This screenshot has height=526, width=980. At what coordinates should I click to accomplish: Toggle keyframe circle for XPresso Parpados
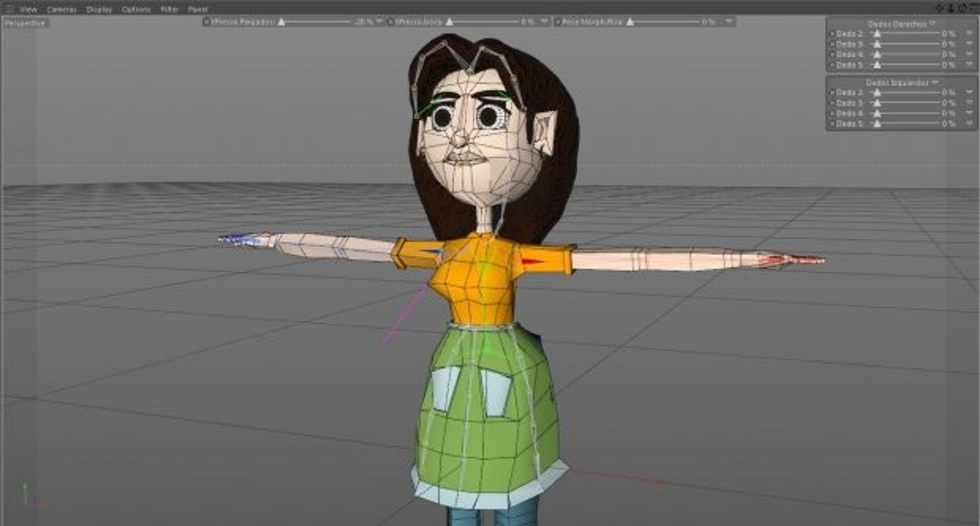[206, 22]
